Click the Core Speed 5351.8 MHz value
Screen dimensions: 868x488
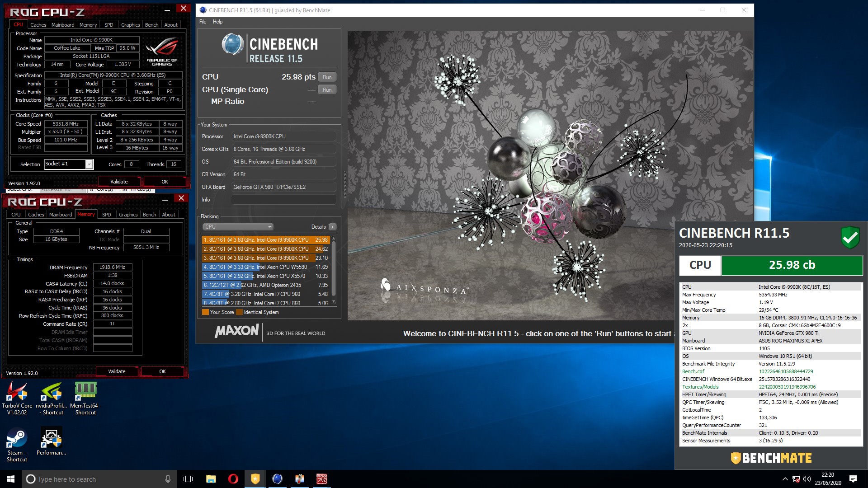66,124
